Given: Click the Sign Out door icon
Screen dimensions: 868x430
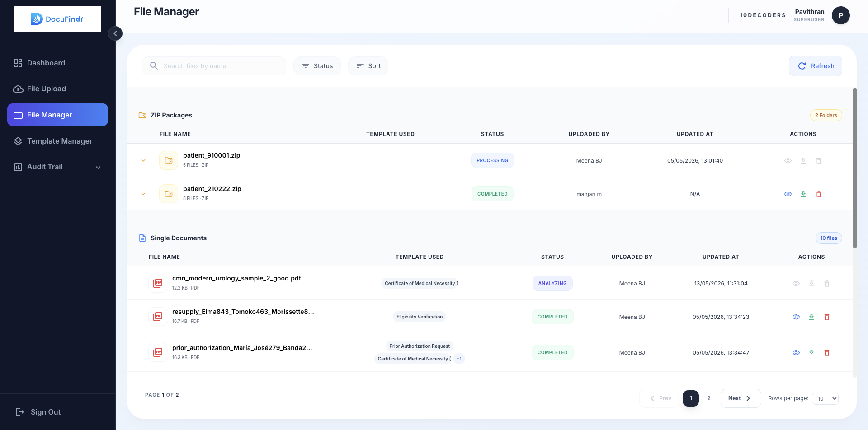Looking at the screenshot, I should [20, 412].
